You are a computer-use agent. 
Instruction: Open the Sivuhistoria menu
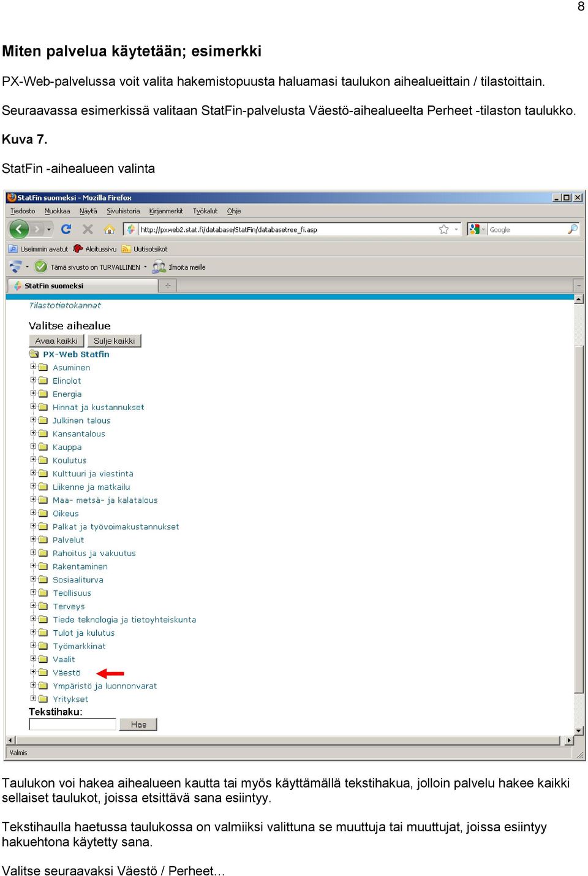[x=123, y=211]
